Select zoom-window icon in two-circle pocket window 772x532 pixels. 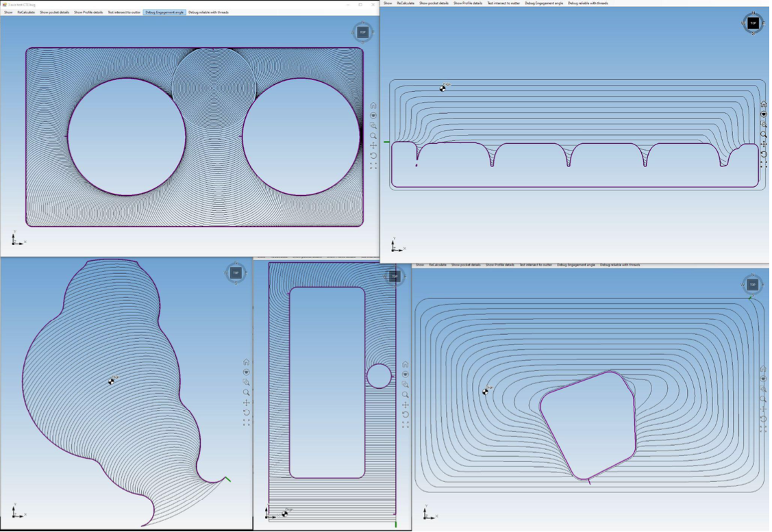[373, 125]
